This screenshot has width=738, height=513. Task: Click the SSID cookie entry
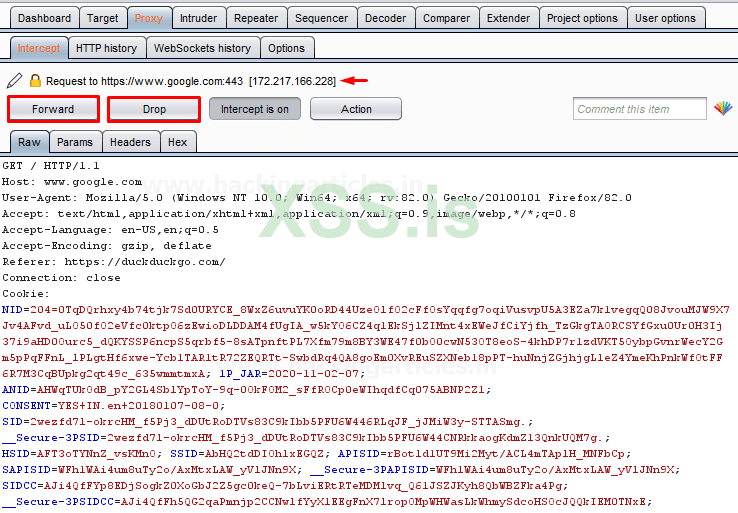pyautogui.click(x=250, y=454)
